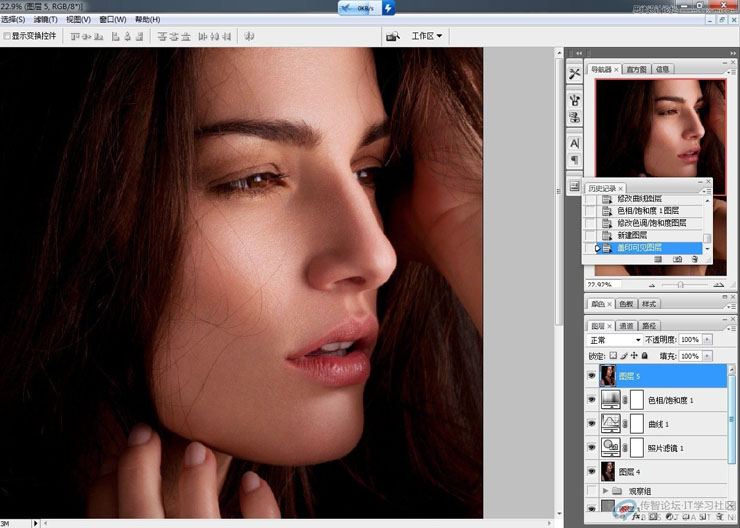Click the Bridge launch icon in options bar
Viewport: 740px width, 528px height.
[x=394, y=36]
